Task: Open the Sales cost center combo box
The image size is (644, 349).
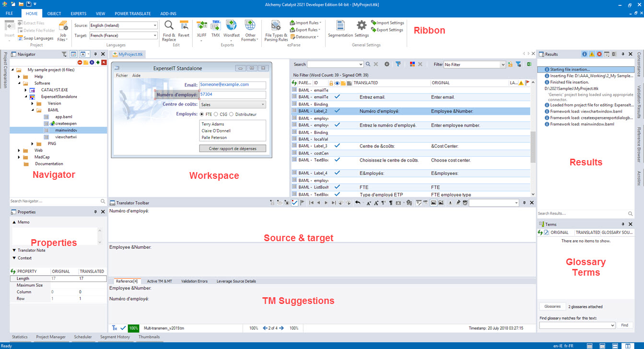Action: [x=233, y=105]
